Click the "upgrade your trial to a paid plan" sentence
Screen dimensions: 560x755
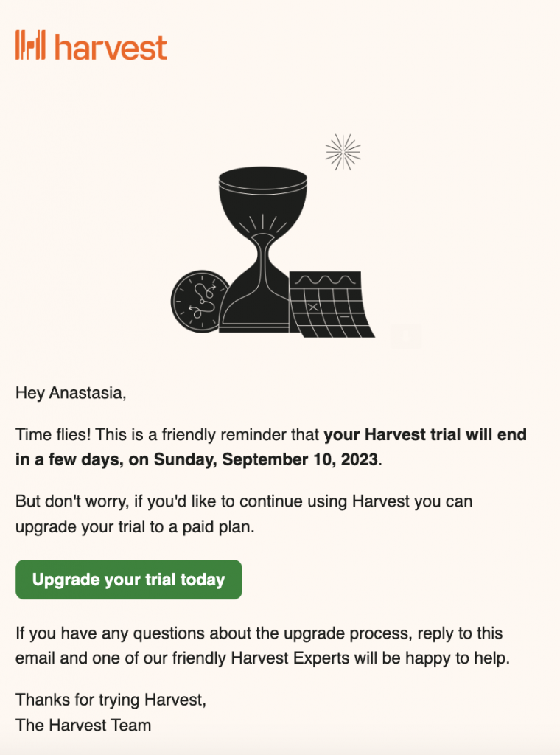(x=135, y=526)
